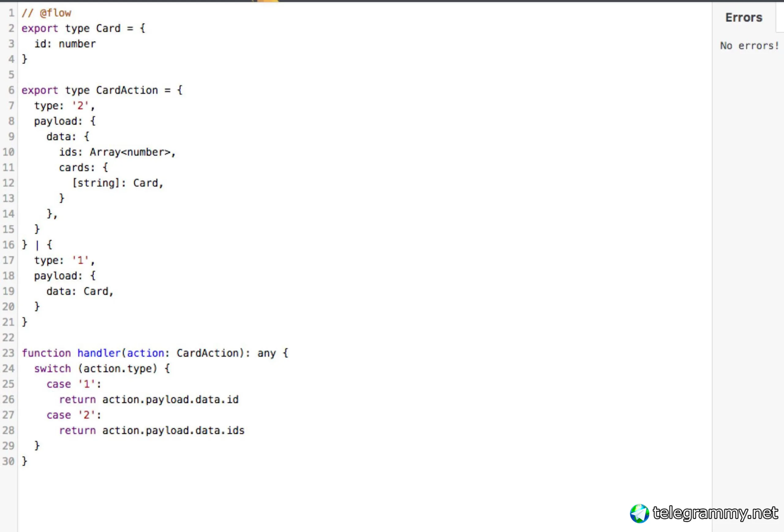Place cursor on '// @flow' comment
The height and width of the screenshot is (532, 784).
click(47, 13)
